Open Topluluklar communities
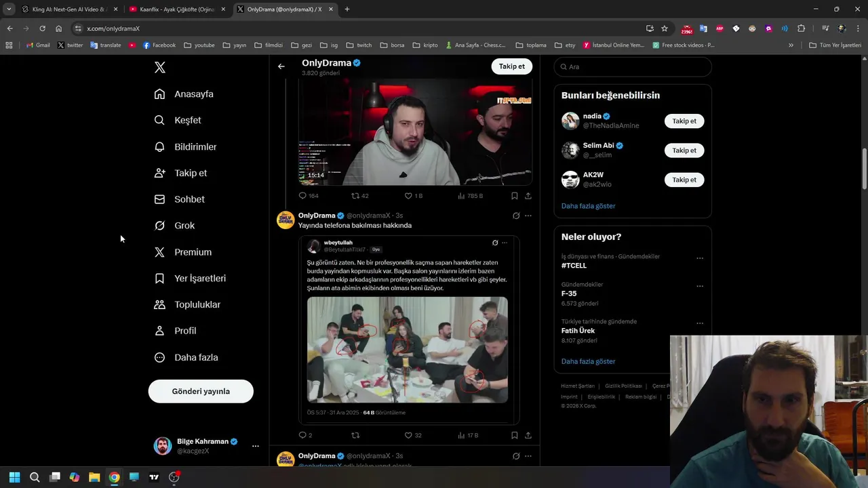868x488 pixels. (187, 304)
